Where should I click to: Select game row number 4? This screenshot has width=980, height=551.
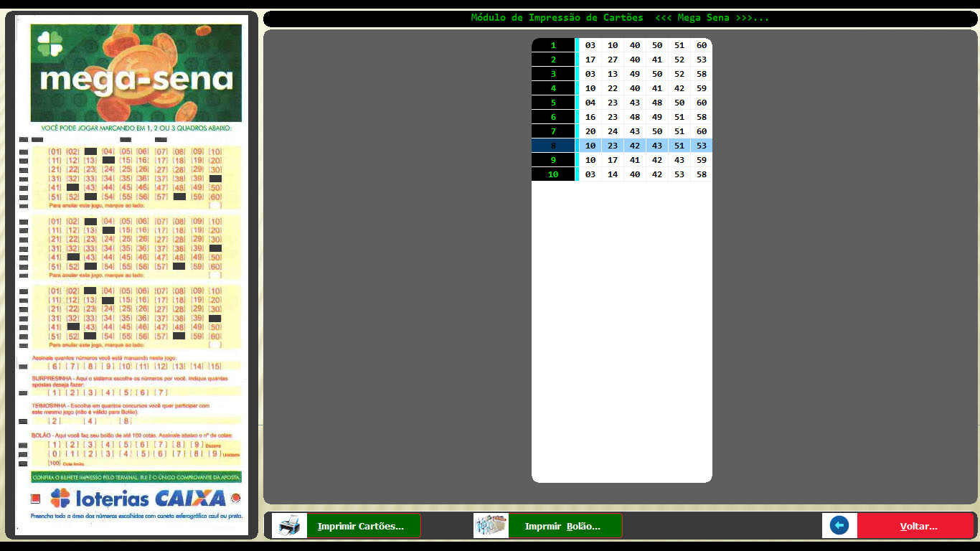click(622, 88)
